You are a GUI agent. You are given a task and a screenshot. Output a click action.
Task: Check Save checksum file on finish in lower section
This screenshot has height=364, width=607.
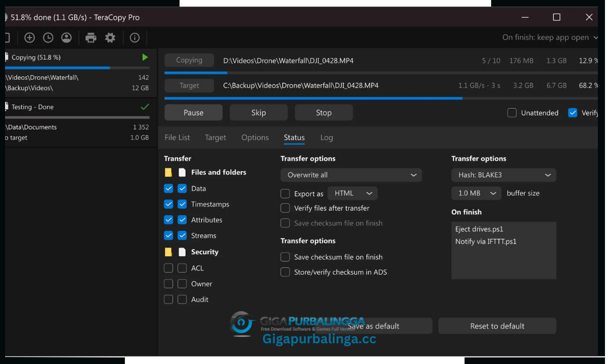tap(285, 257)
